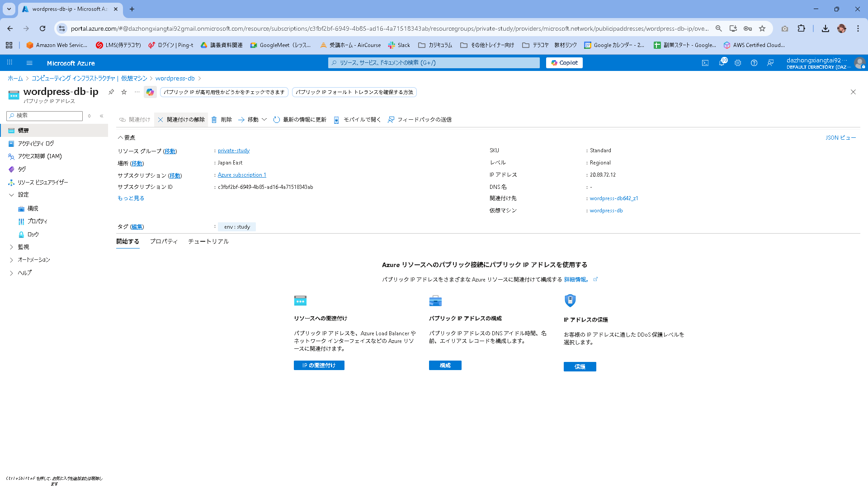This screenshot has height=488, width=868.
Task: Add resource to favorites star
Action: pos(124,92)
